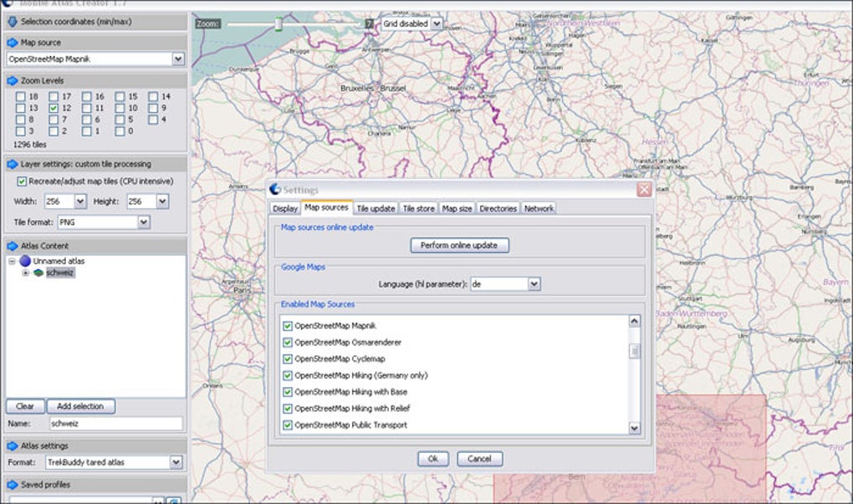Enable zoom level 15 checkbox
The width and height of the screenshot is (853, 504).
pyautogui.click(x=120, y=97)
